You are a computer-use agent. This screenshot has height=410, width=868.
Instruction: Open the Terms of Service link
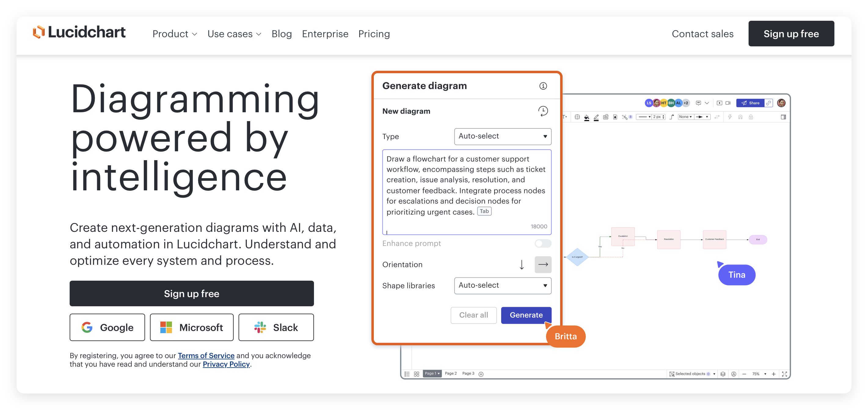point(206,355)
